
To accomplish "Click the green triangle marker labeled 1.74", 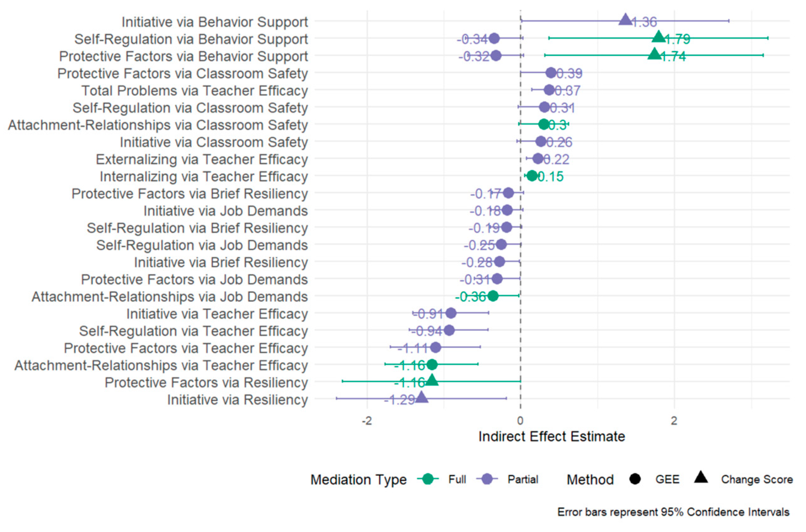I will [654, 54].
